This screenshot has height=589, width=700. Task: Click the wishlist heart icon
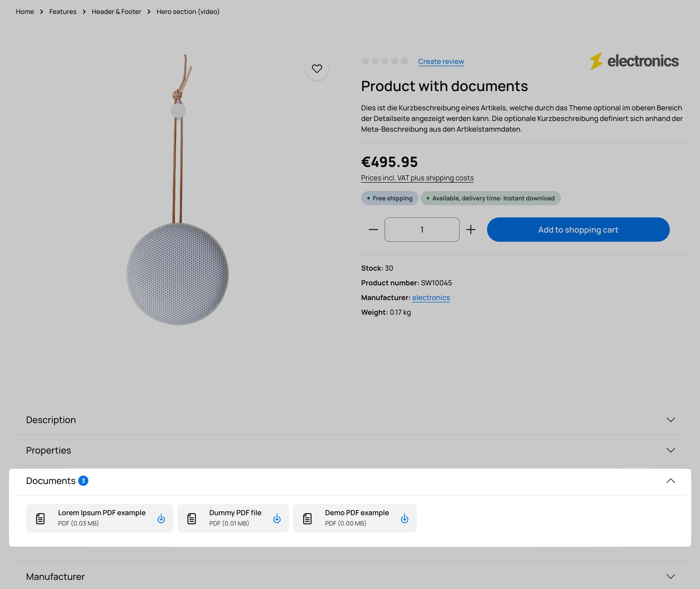317,69
